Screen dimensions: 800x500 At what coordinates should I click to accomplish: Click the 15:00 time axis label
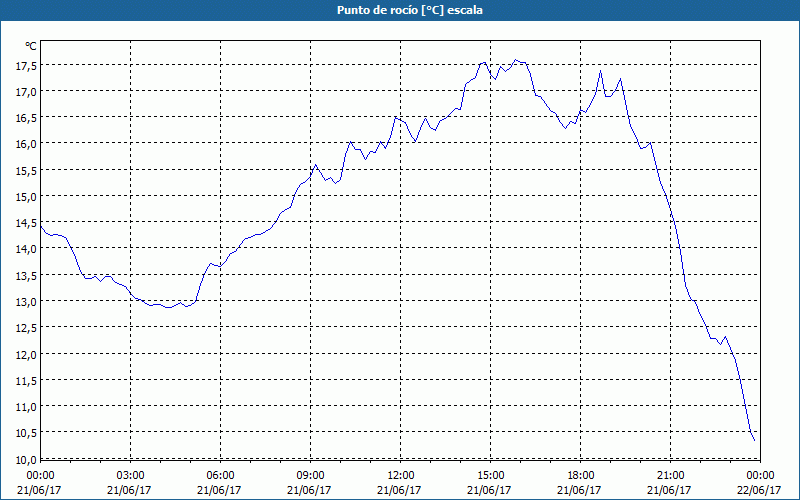[490, 476]
